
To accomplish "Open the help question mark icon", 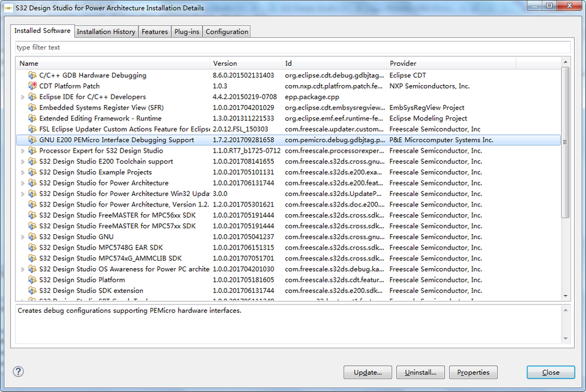I will (x=18, y=371).
